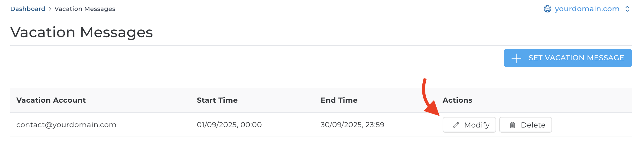
Task: Expand the domain switcher up-down chevron
Action: coord(627,9)
